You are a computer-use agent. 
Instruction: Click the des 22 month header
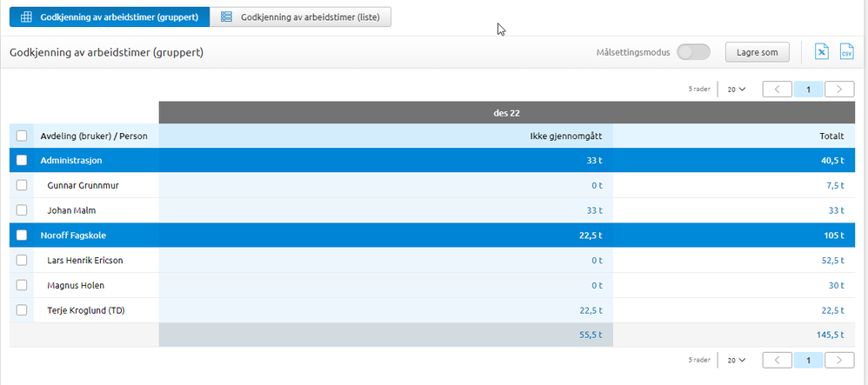pos(506,113)
